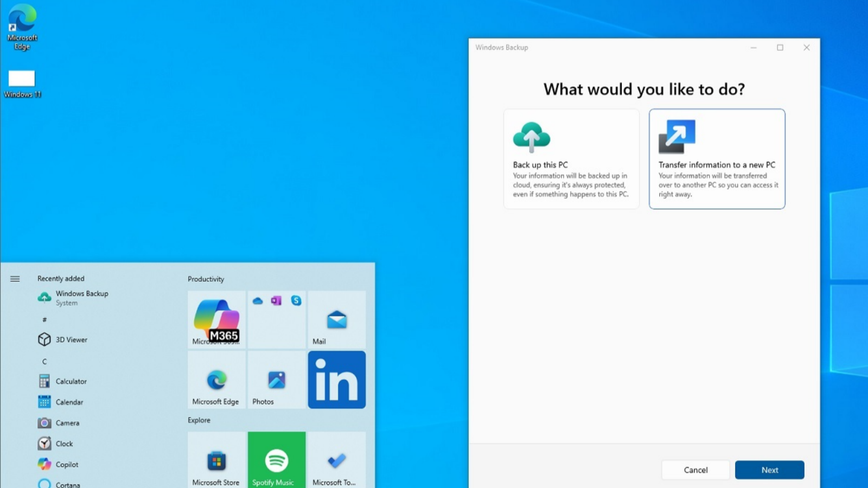Expand the Start menu hamburger button
This screenshot has width=868, height=488.
coord(15,279)
